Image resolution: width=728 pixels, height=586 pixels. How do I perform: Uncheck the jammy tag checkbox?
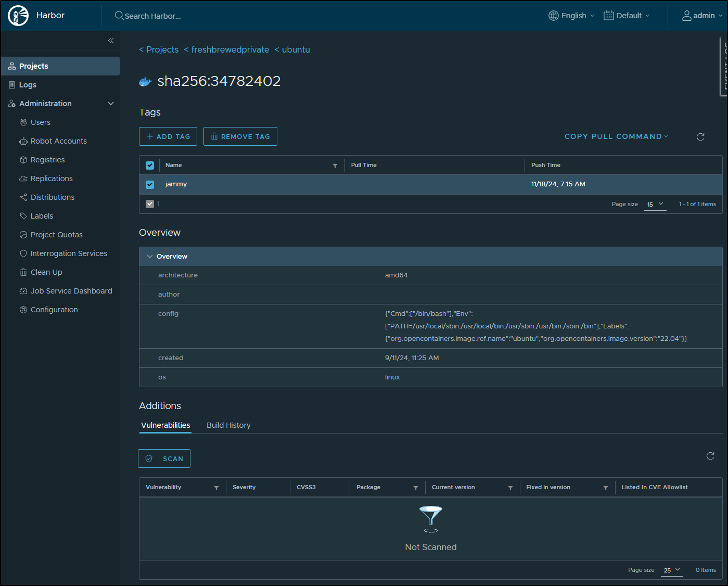150,184
